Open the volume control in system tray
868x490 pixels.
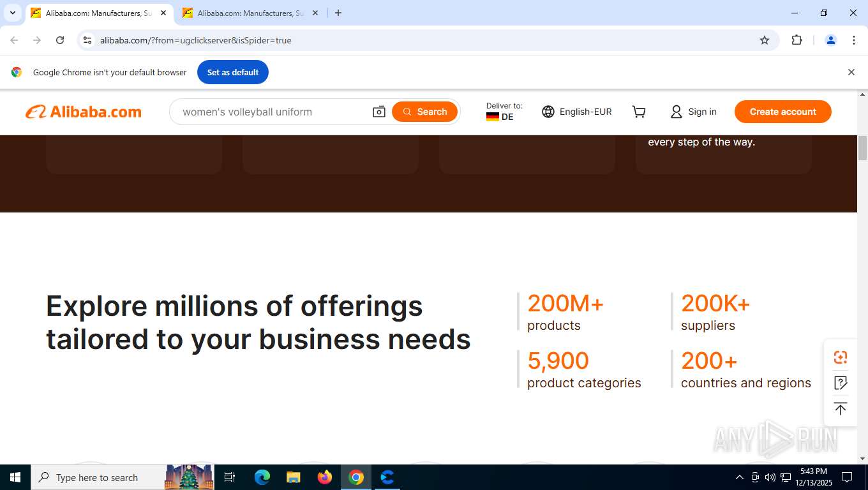click(x=770, y=477)
